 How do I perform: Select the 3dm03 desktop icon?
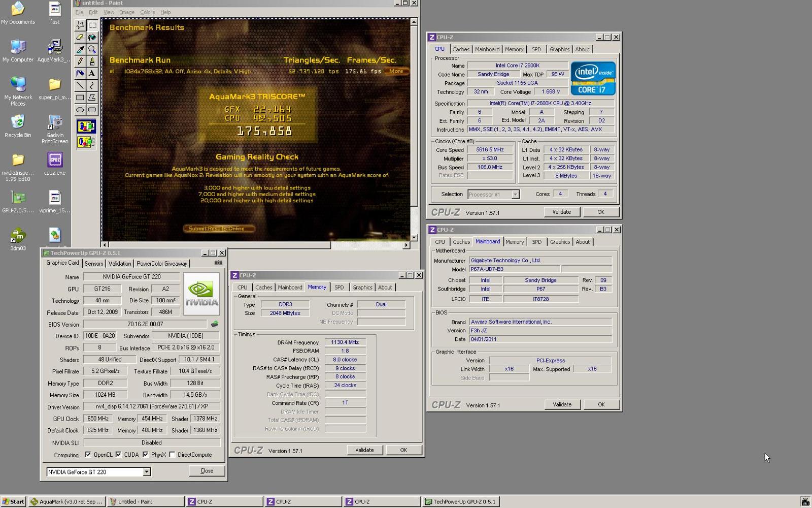pyautogui.click(x=18, y=239)
